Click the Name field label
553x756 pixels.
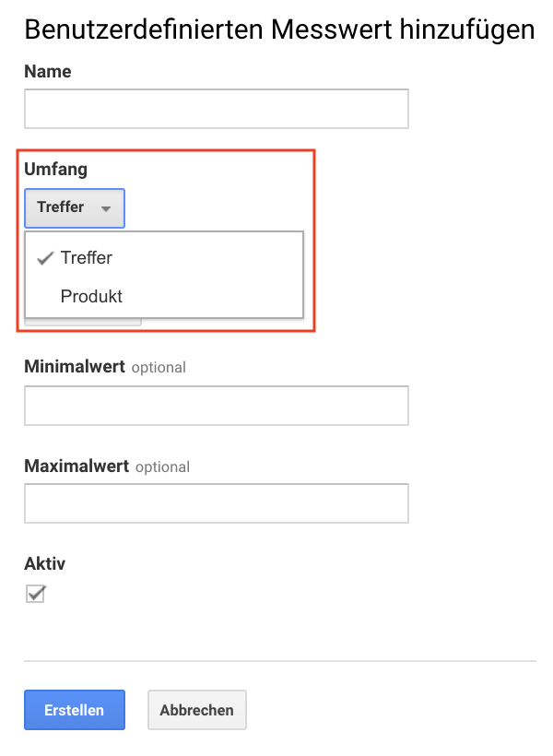(x=48, y=71)
